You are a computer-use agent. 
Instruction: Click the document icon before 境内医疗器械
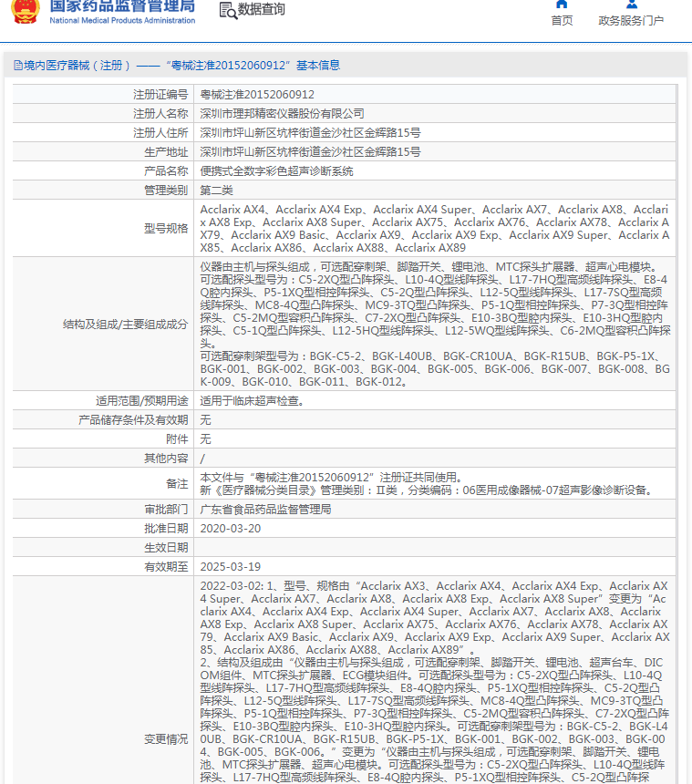click(x=18, y=66)
